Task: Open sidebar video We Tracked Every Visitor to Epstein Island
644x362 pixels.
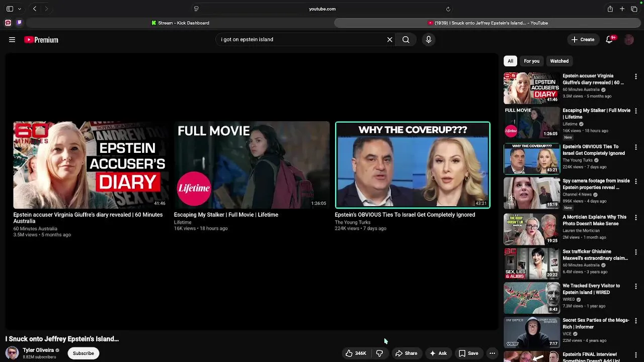Action: (591, 289)
